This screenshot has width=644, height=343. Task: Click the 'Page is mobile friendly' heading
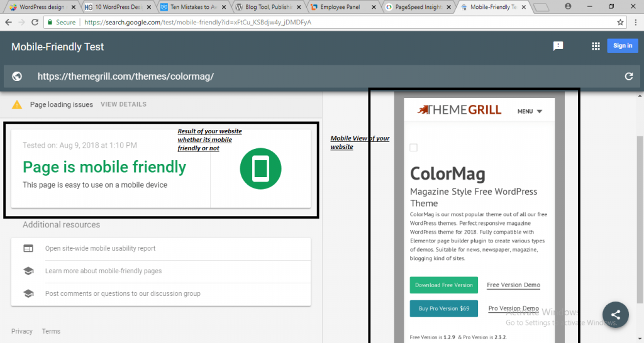(x=104, y=167)
